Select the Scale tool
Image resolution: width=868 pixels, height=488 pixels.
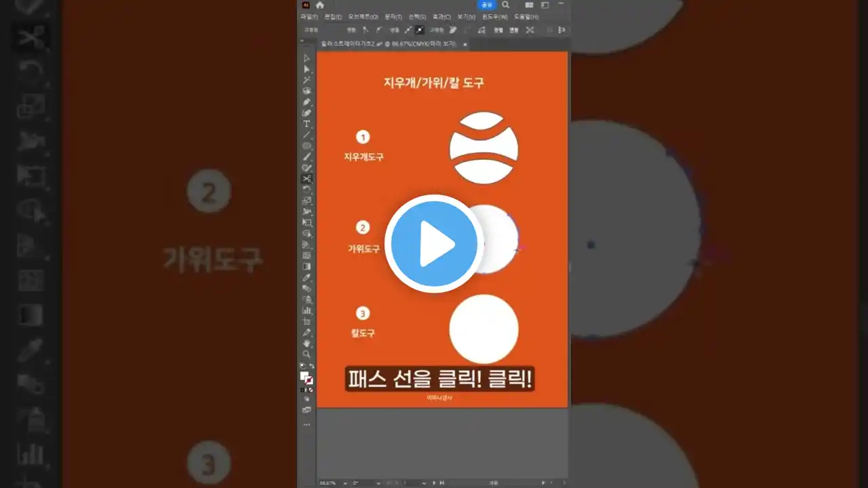(x=307, y=201)
